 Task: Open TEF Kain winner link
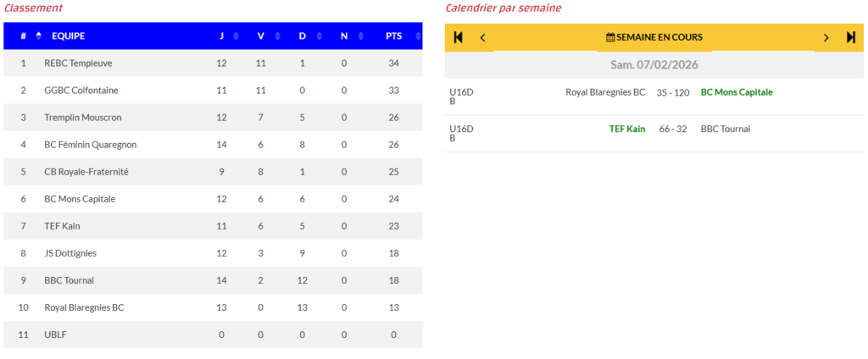[627, 129]
